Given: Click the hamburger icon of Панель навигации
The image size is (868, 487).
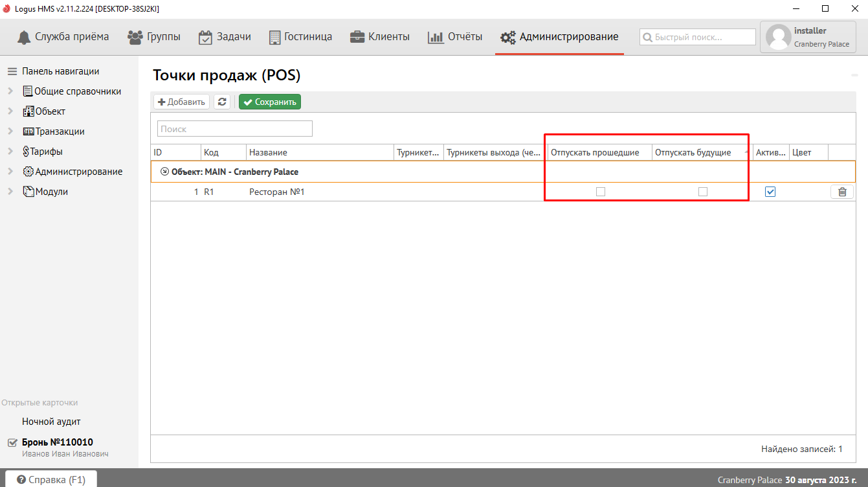Looking at the screenshot, I should click(12, 71).
